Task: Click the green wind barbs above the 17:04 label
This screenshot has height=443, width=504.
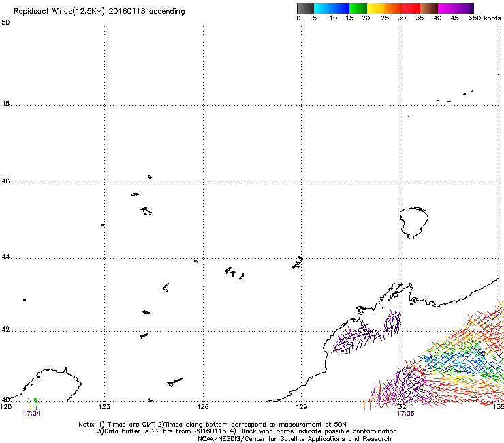Action: (36, 403)
